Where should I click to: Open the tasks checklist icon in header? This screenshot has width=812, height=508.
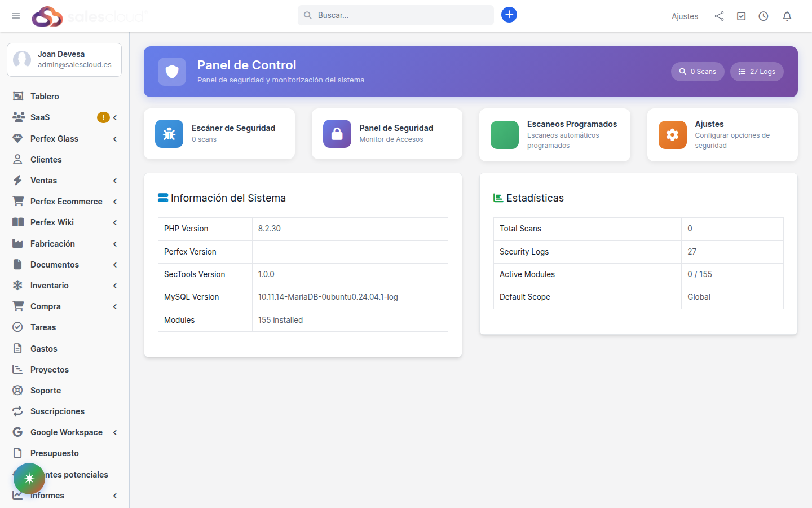click(741, 16)
